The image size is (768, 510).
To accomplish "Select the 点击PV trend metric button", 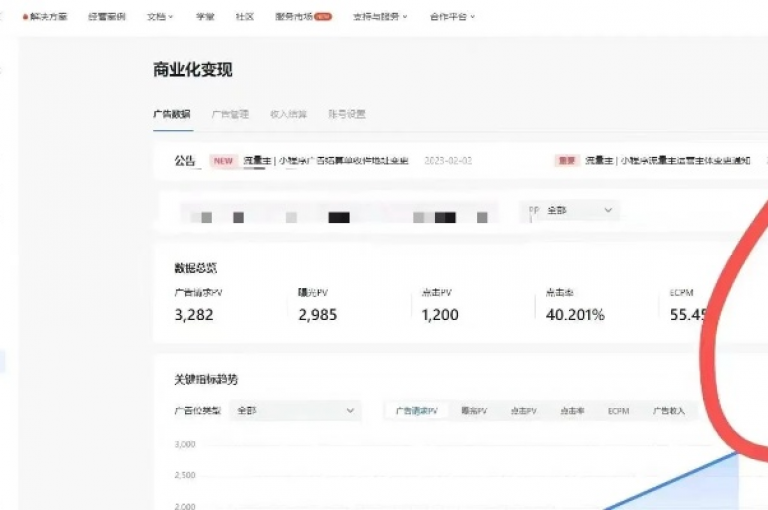I will [524, 411].
